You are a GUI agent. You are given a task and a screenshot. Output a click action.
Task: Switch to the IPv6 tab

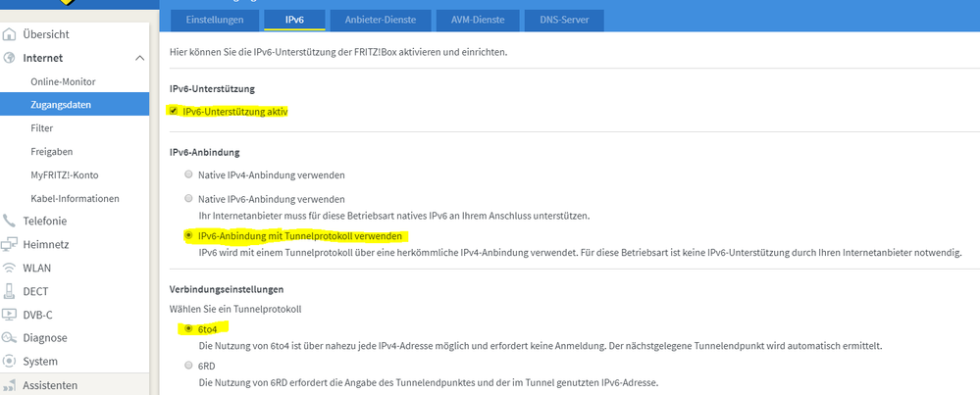[x=294, y=20]
